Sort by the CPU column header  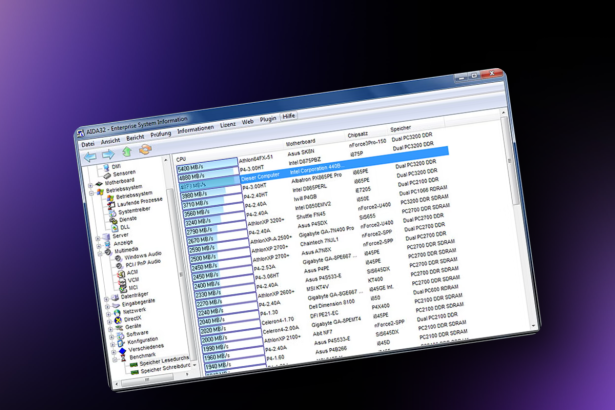click(181, 159)
